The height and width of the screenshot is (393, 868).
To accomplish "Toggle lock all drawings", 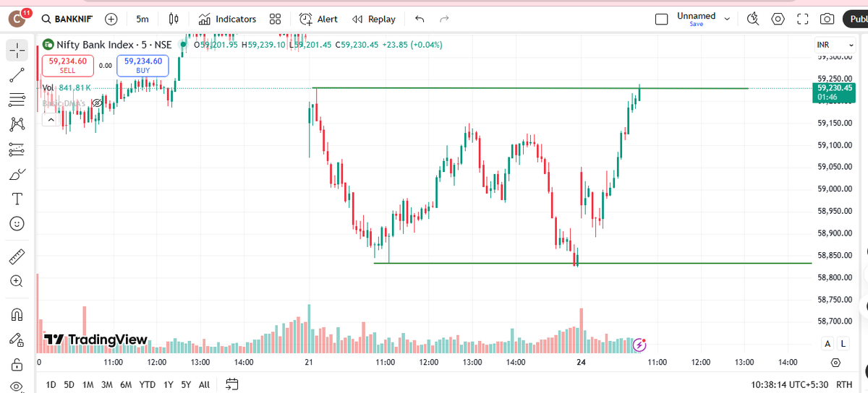I will [x=17, y=363].
